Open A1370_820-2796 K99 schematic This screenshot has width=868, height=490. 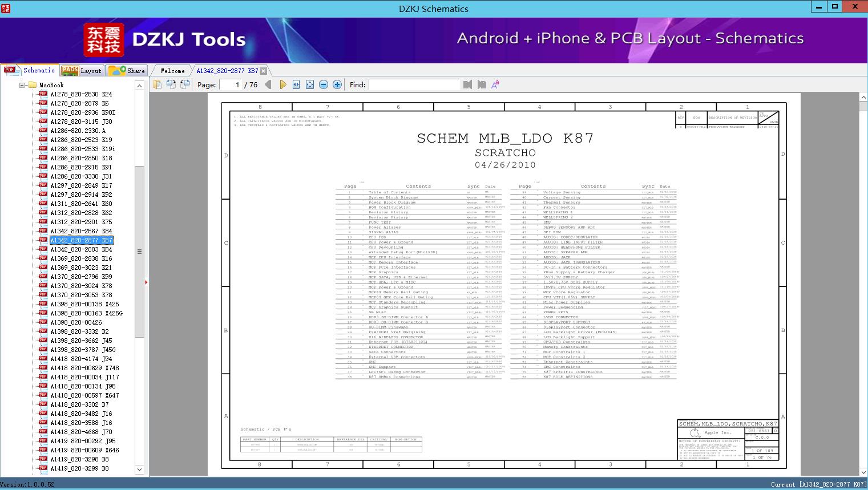click(x=81, y=277)
